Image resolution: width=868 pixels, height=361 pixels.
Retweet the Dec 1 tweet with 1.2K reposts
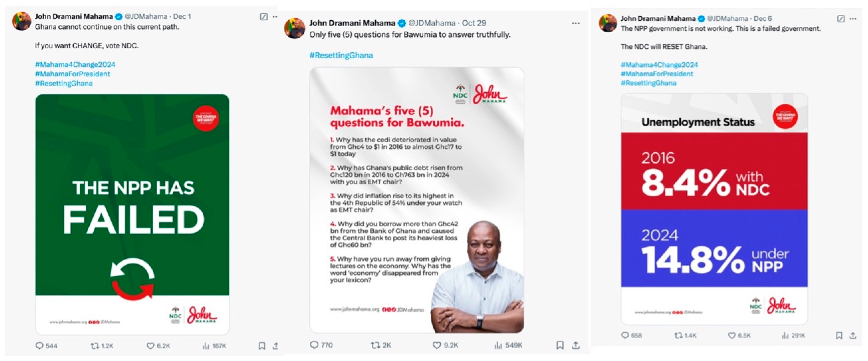(95, 346)
